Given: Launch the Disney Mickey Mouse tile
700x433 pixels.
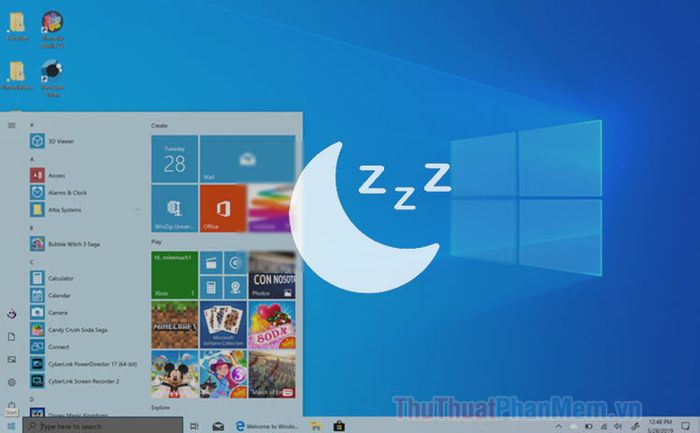Looking at the screenshot, I should tap(175, 374).
